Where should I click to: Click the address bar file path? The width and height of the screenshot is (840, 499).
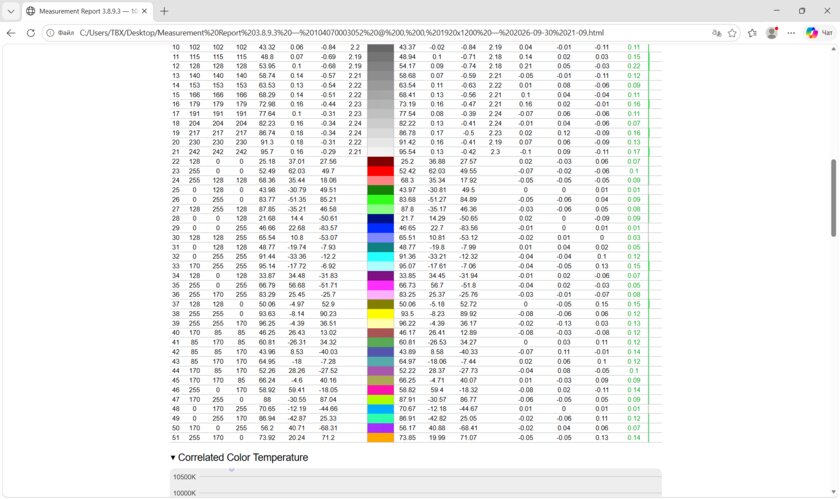[341, 33]
